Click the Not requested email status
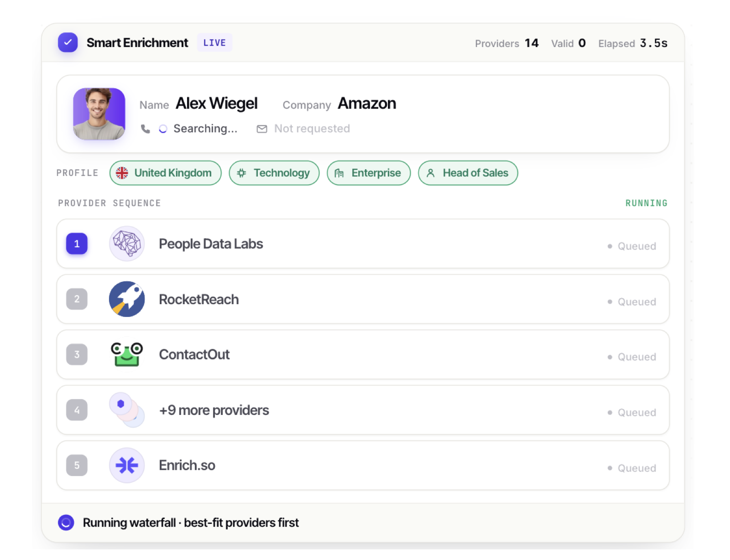The image size is (730, 560). tap(312, 129)
